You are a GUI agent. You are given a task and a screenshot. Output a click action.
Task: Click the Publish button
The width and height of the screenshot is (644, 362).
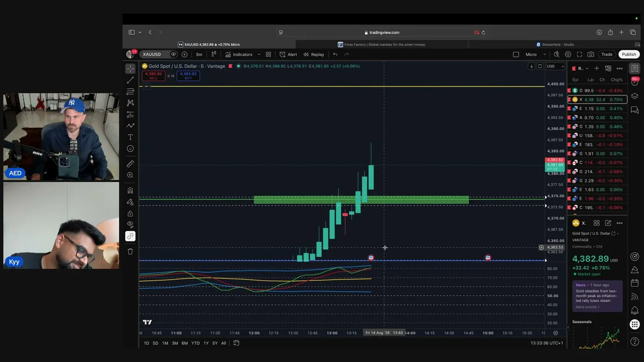tap(629, 54)
